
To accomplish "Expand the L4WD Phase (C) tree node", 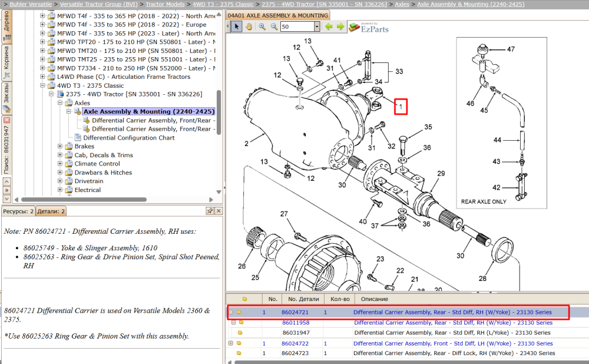I will click(42, 77).
